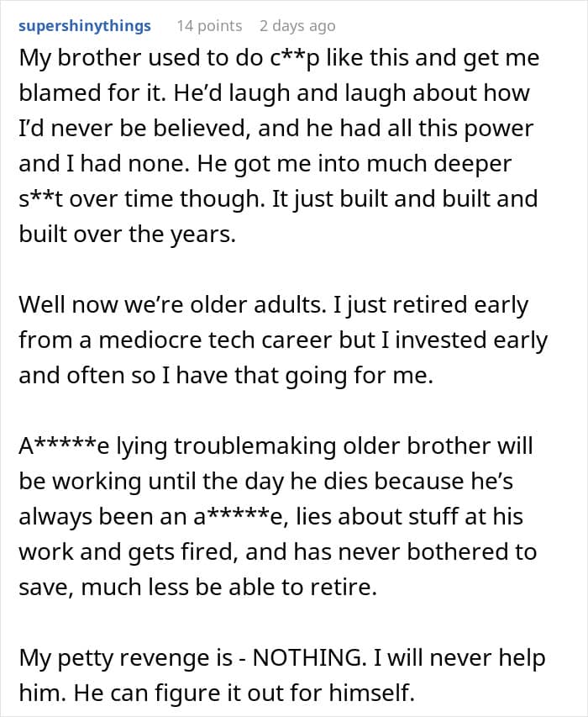
Task: Click the paragraph beginning 'A*****e lying troublemaking'
Action: pyautogui.click(x=278, y=516)
